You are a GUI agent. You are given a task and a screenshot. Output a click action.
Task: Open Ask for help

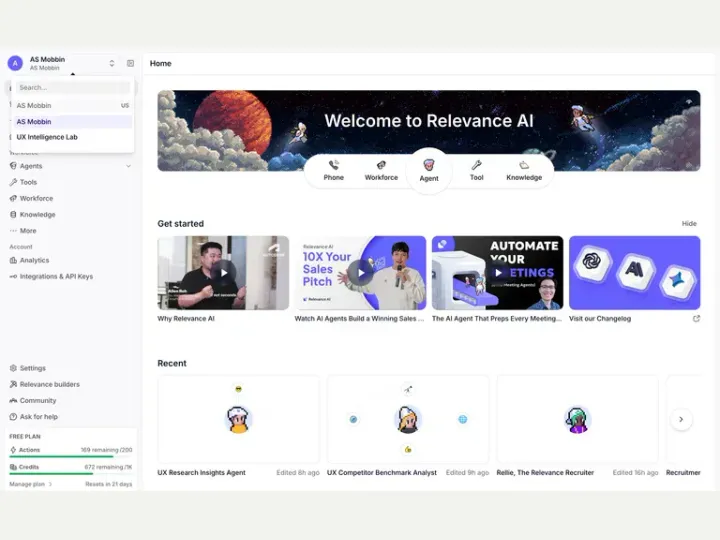pos(39,417)
